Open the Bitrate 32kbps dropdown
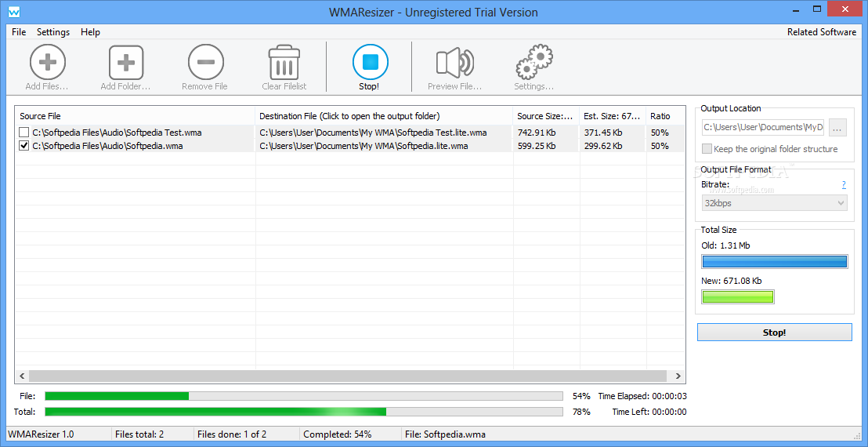The width and height of the screenshot is (868, 447). point(775,203)
